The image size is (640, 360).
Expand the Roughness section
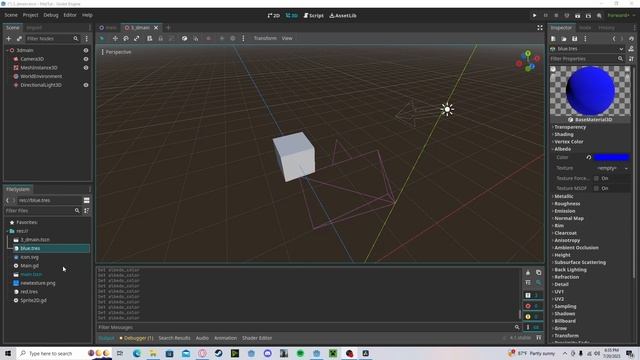point(567,204)
